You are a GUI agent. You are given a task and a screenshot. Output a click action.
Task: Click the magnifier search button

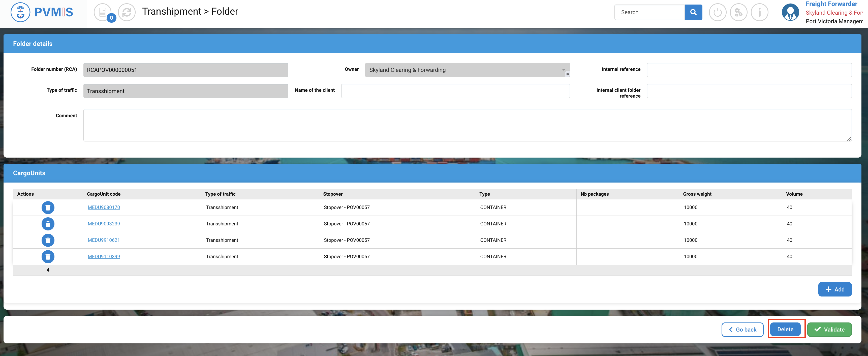[x=693, y=12]
